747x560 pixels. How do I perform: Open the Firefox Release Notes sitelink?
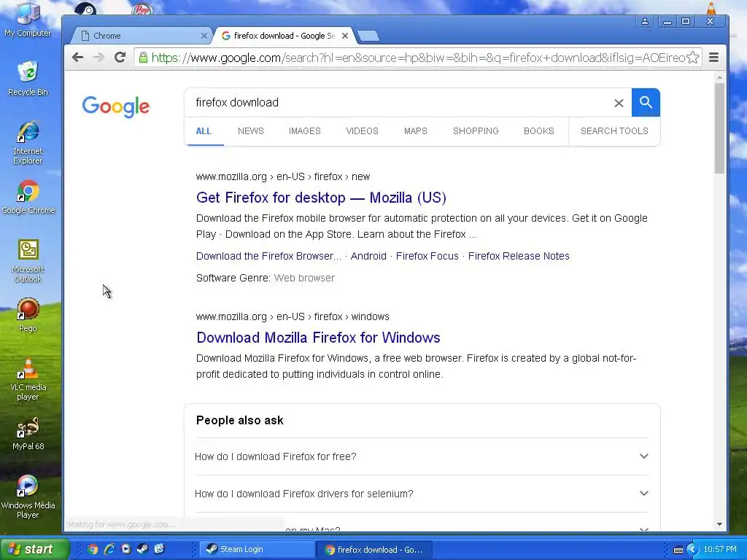click(x=519, y=256)
